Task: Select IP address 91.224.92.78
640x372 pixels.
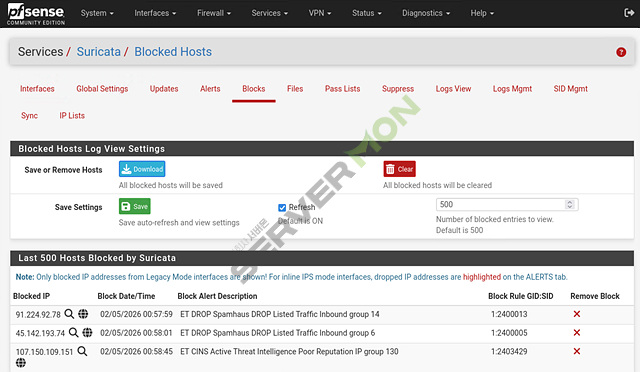Action: (38, 314)
